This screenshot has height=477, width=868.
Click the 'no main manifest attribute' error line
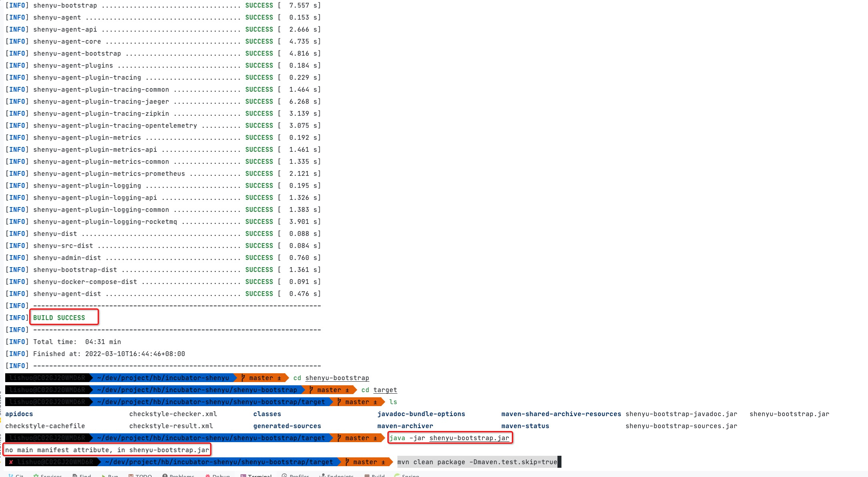point(107,450)
